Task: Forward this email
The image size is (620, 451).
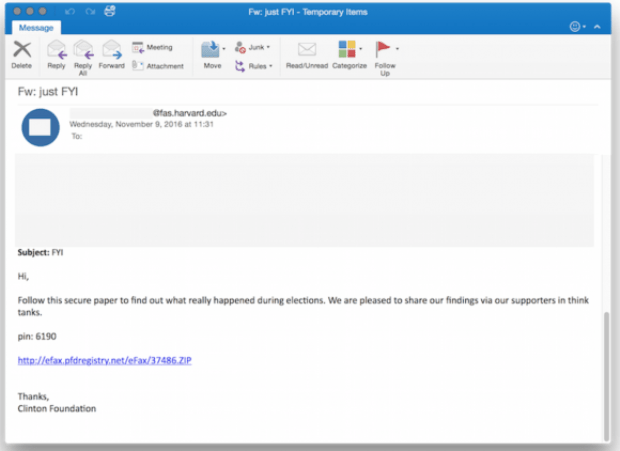Action: (112, 55)
